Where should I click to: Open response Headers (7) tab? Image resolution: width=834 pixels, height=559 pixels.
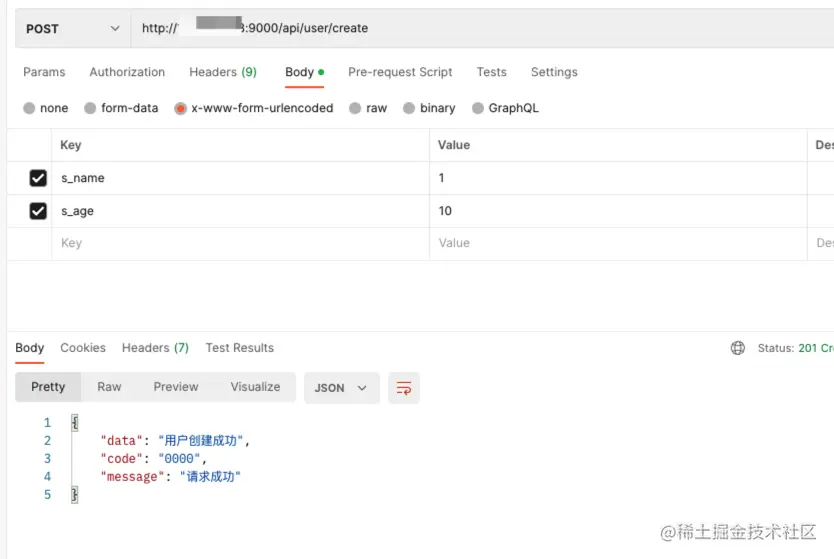pos(155,348)
